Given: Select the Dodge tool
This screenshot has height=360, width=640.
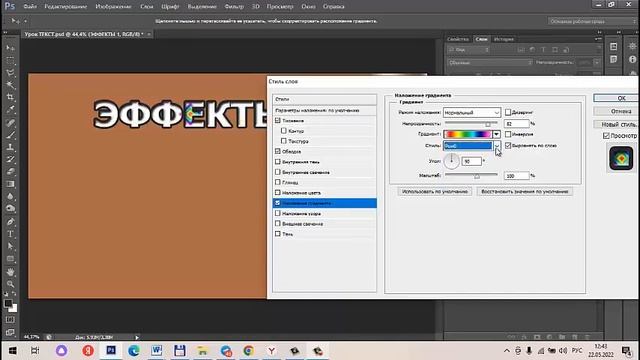Looking at the screenshot, I should (x=10, y=209).
